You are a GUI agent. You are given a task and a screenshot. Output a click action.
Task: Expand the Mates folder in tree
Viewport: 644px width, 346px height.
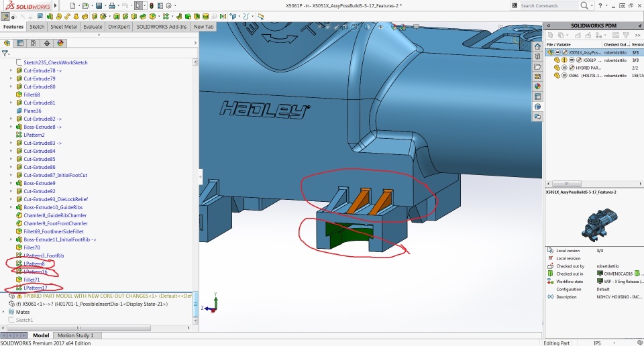(x=4, y=312)
